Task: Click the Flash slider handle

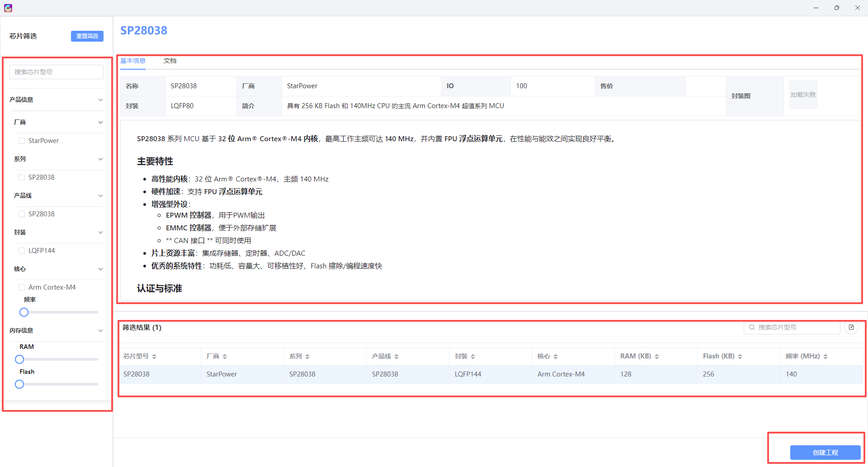Action: 19,384
